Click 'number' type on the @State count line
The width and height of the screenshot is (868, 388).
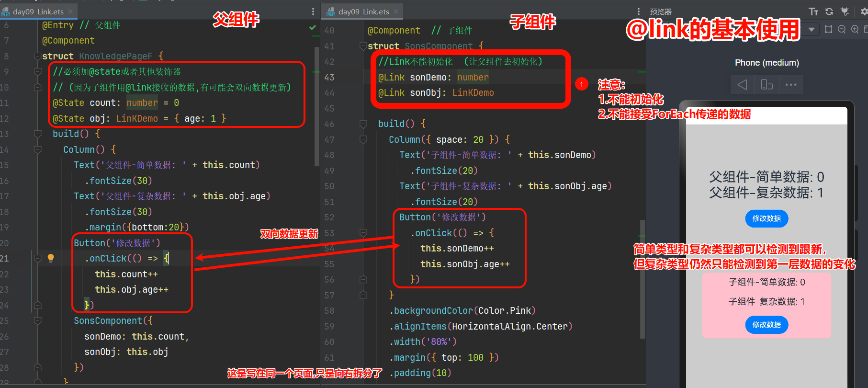pyautogui.click(x=142, y=103)
